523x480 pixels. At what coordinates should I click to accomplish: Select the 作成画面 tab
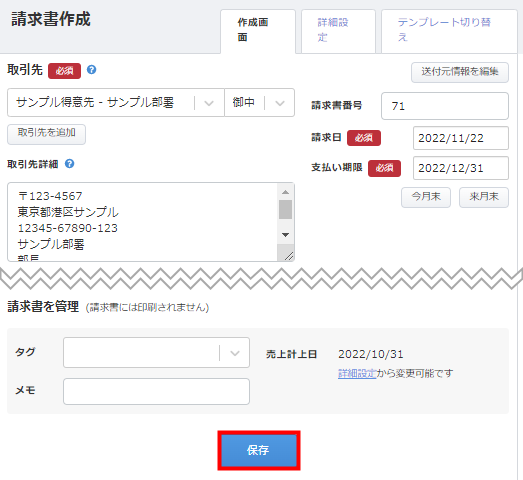258,31
